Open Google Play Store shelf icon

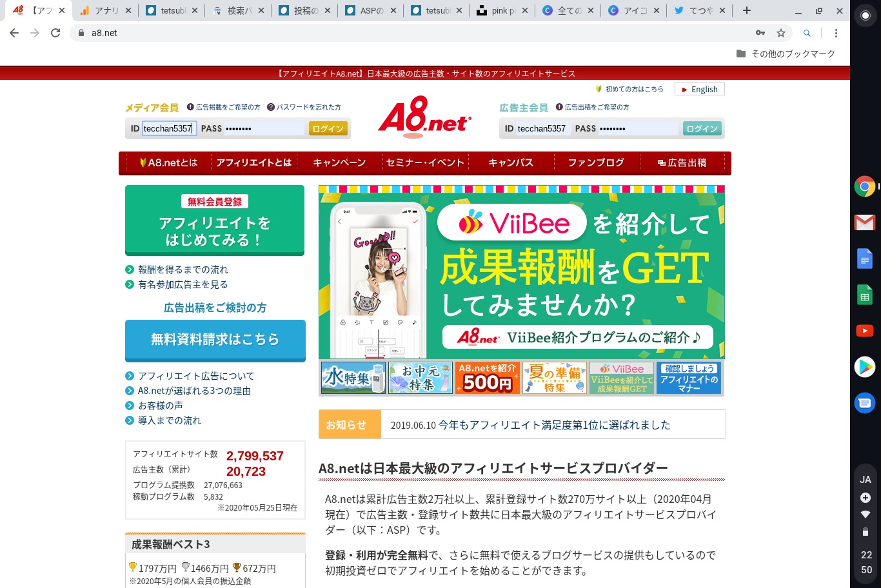(x=865, y=367)
